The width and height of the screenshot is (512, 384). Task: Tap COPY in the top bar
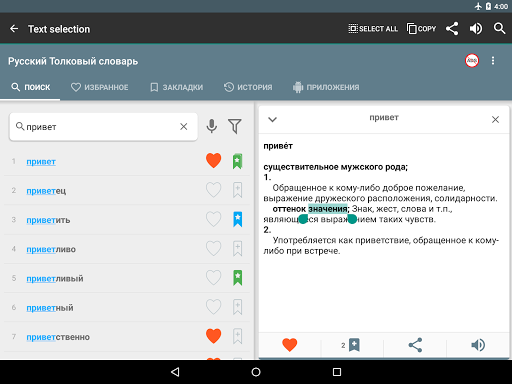click(x=421, y=29)
